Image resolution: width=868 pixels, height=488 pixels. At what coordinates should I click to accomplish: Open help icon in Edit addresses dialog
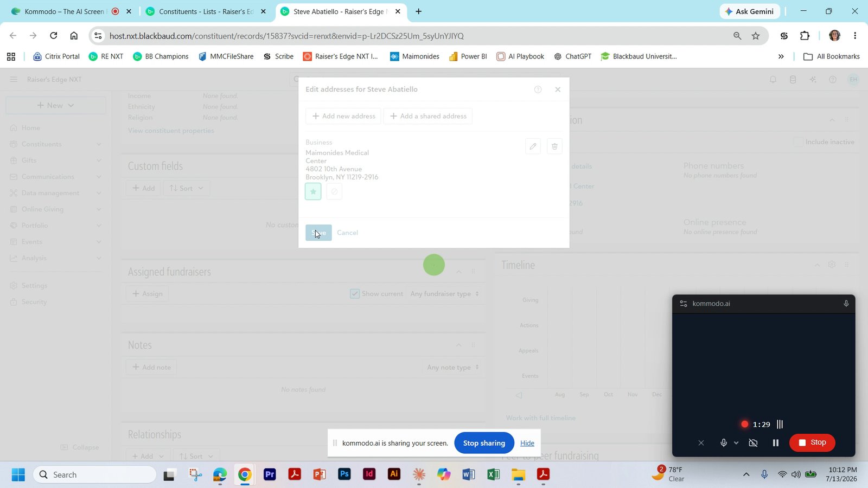[538, 89]
